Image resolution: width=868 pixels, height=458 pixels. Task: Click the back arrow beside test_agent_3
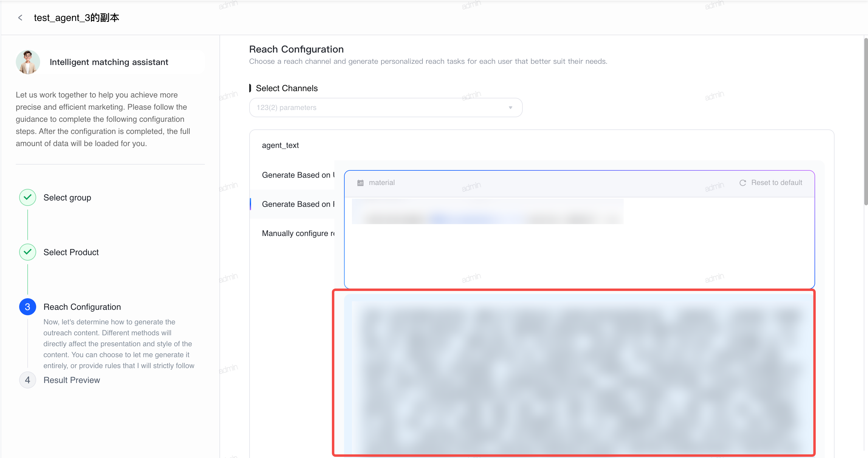[20, 18]
